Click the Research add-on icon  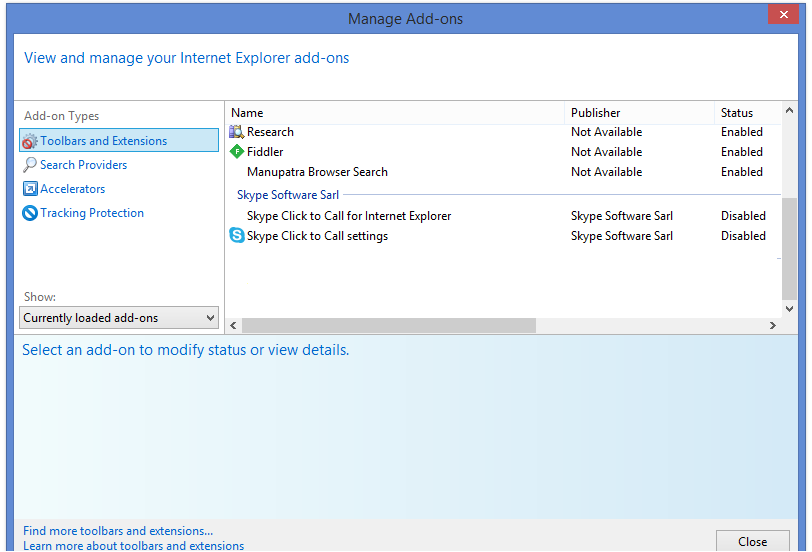pos(237,132)
